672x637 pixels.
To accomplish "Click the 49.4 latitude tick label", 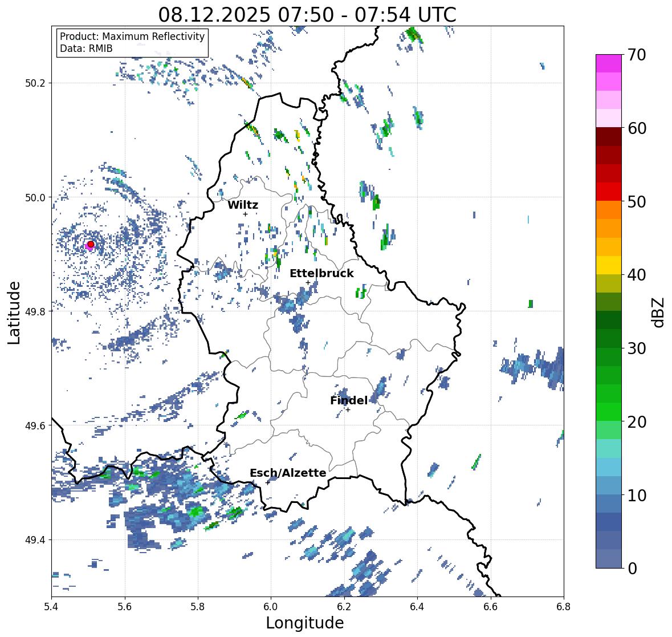I will [36, 540].
